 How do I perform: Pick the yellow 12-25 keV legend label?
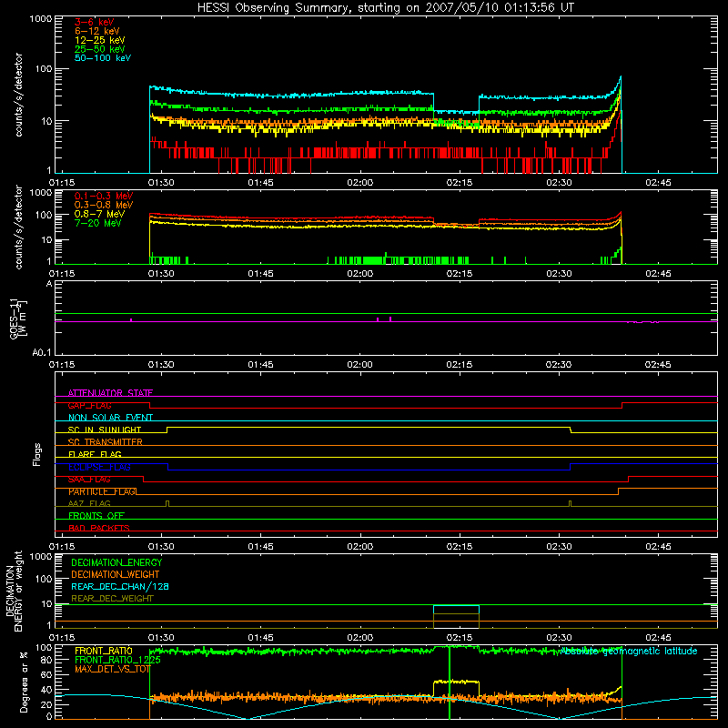(x=100, y=40)
